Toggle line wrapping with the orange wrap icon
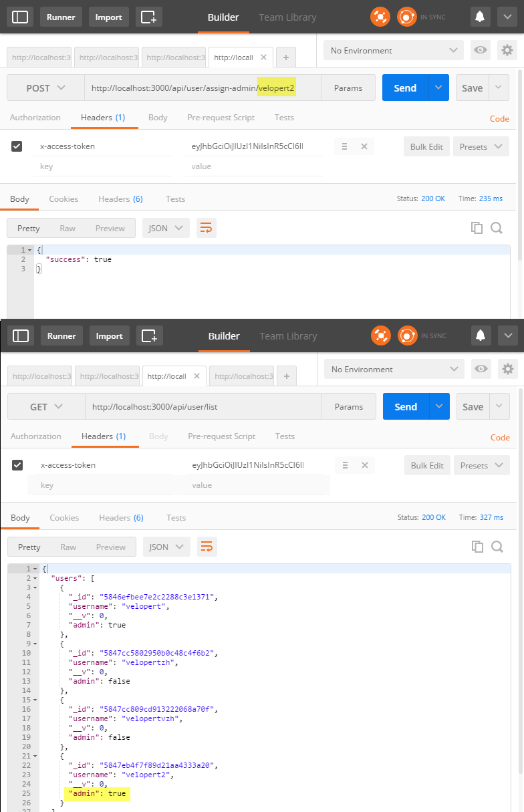This screenshot has width=524, height=812. [x=206, y=228]
